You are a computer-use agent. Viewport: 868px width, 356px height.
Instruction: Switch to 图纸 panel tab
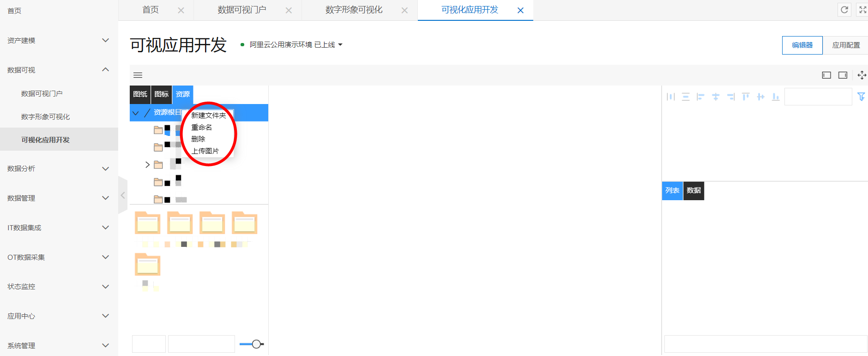click(140, 94)
